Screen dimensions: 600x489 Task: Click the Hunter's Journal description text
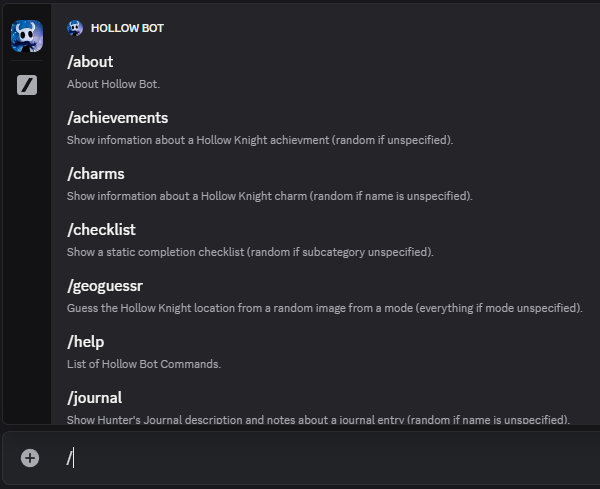coord(318,420)
